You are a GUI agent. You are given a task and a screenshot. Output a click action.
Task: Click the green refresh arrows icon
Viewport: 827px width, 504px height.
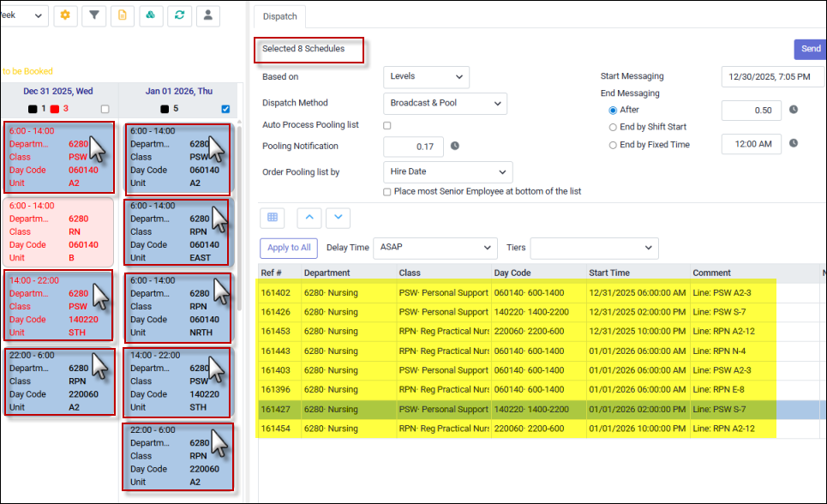[179, 15]
